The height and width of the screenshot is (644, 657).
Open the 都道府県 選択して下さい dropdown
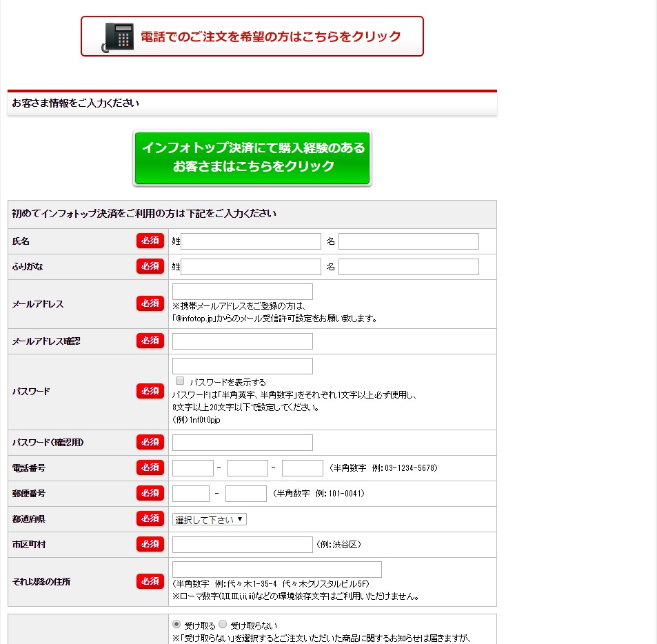point(209,520)
